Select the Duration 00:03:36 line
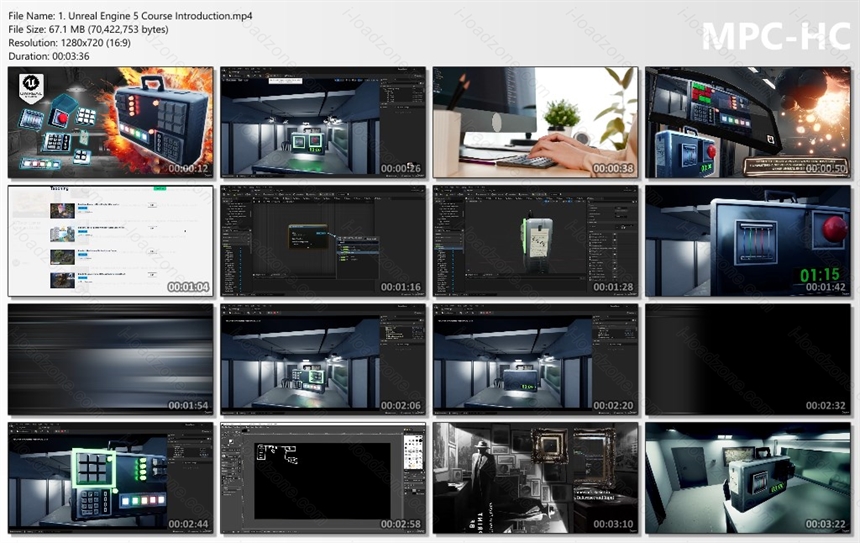 [x=49, y=56]
